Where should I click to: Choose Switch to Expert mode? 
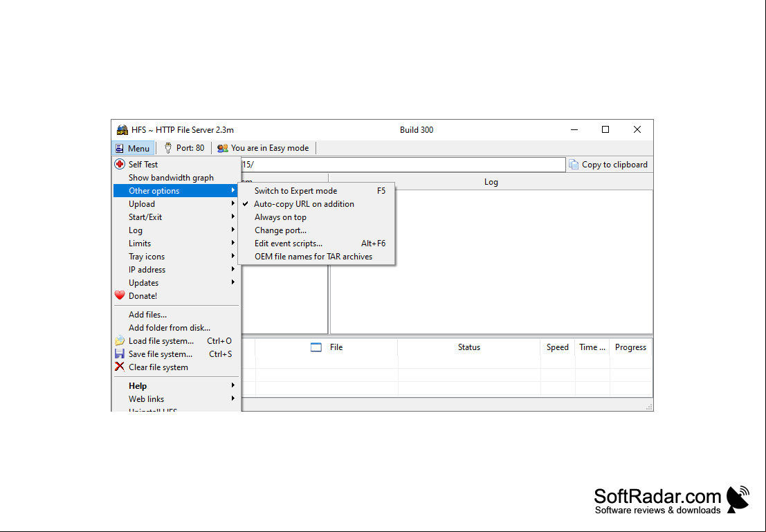316,191
